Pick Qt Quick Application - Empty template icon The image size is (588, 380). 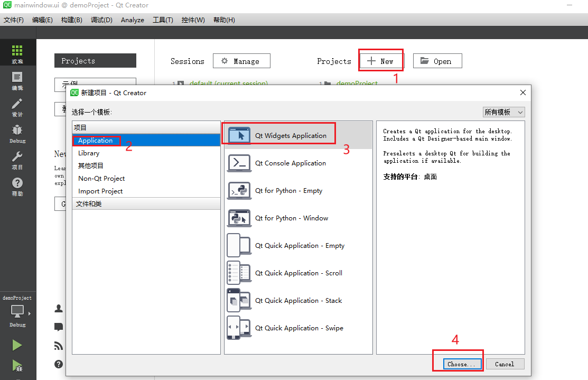tap(239, 245)
